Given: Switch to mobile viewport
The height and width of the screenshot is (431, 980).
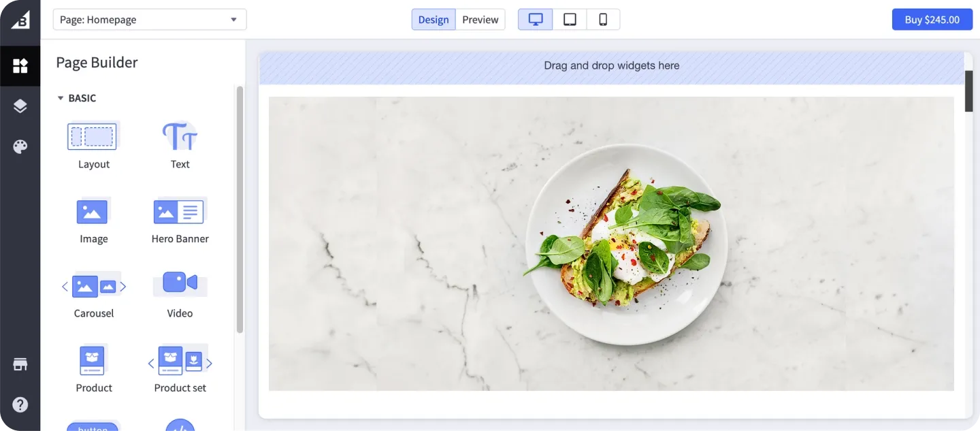Looking at the screenshot, I should click(603, 20).
